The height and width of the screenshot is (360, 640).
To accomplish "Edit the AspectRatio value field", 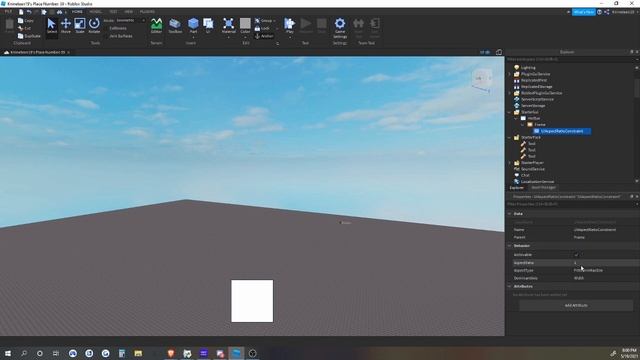I will (605, 262).
